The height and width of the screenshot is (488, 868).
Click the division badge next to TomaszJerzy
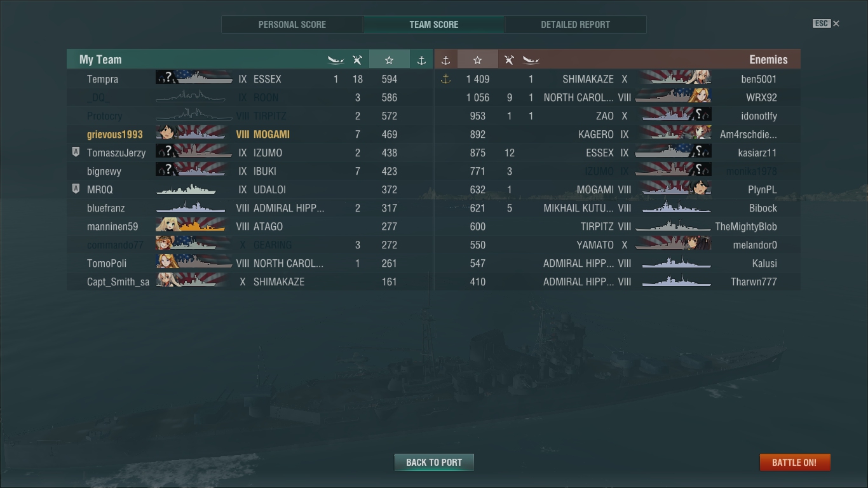pyautogui.click(x=76, y=152)
